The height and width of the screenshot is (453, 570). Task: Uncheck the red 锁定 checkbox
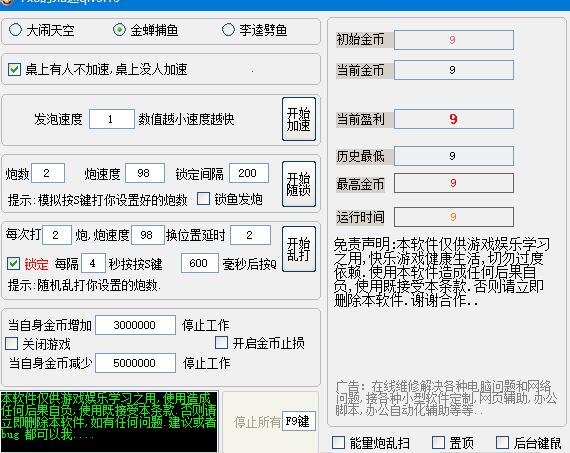pos(13,264)
